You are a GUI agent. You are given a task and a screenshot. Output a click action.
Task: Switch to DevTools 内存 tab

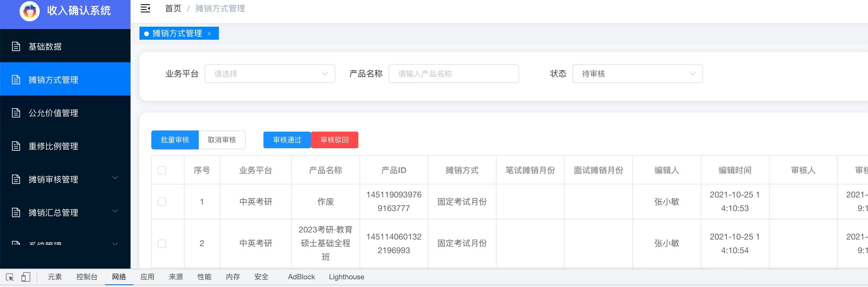coord(233,277)
